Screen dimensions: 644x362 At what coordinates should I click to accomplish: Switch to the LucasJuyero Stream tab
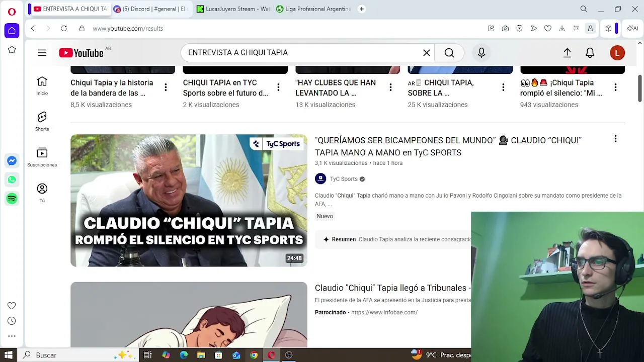[x=233, y=9]
